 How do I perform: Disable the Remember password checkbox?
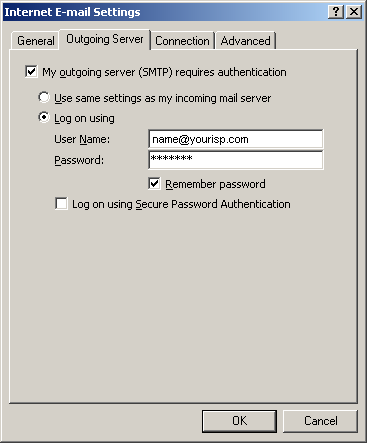(154, 184)
